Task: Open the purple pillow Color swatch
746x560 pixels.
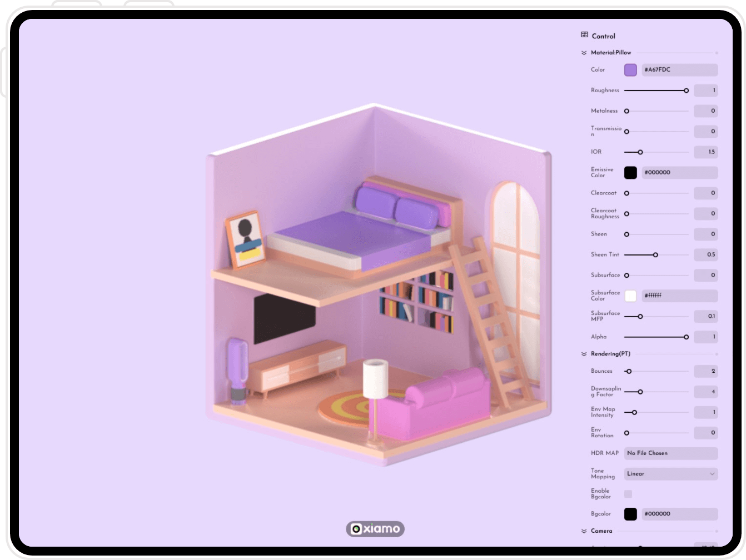Action: coord(630,70)
